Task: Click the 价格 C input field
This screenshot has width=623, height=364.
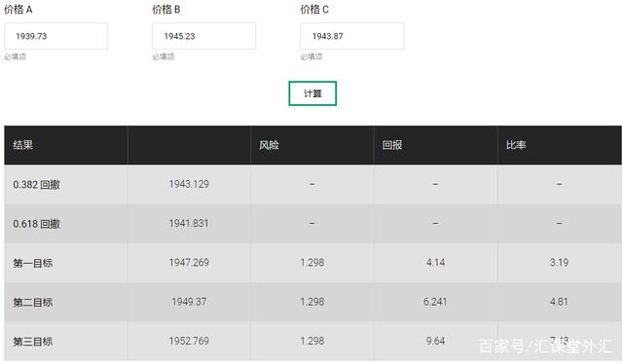Action: pyautogui.click(x=352, y=36)
